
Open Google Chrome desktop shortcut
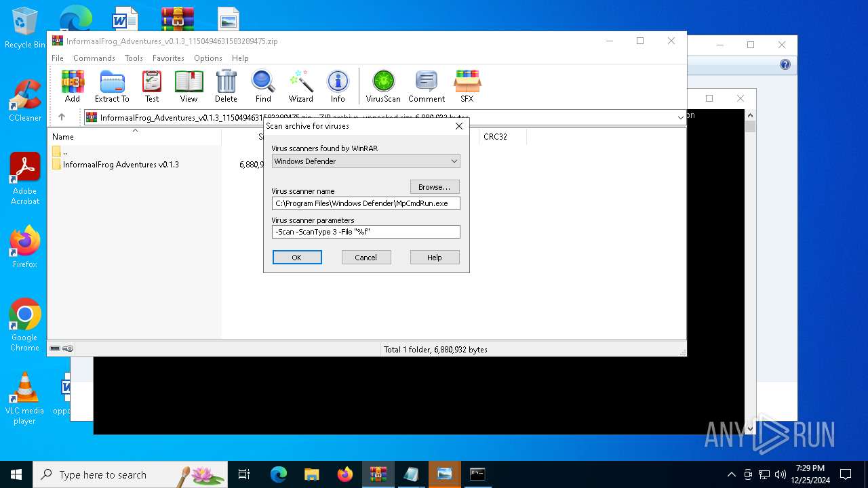click(x=24, y=325)
